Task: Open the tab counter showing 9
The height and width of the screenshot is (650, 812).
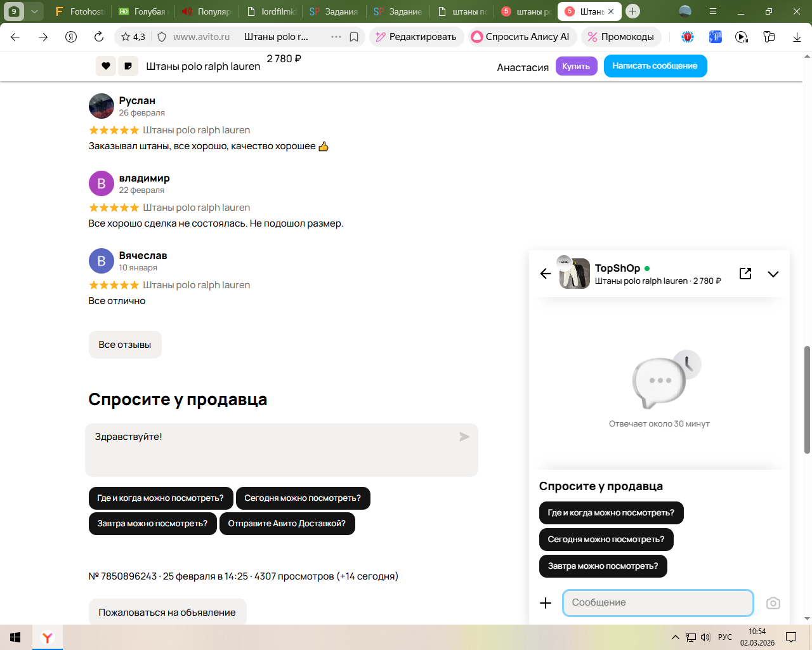Action: pyautogui.click(x=13, y=11)
